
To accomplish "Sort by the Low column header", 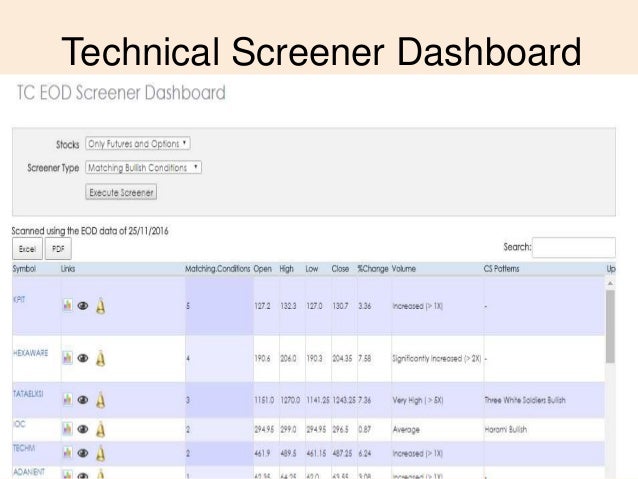I will point(312,269).
